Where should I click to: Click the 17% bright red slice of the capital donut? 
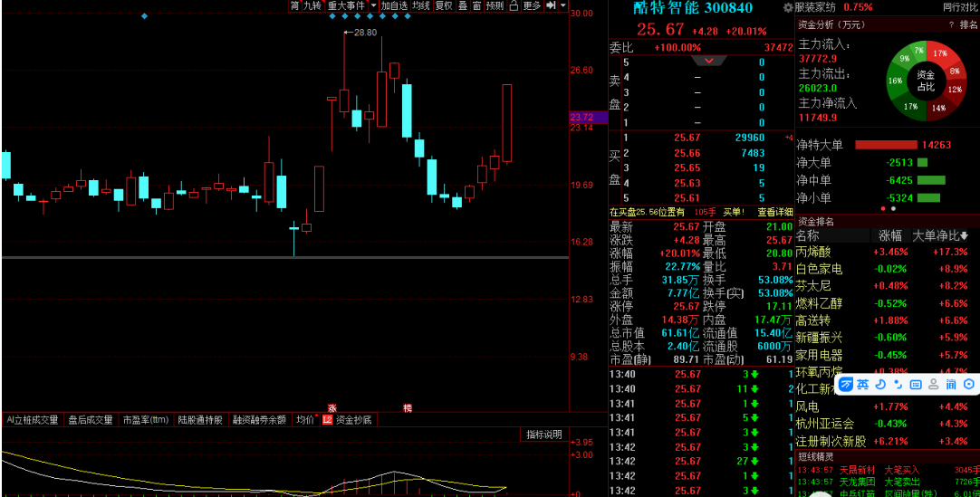(939, 54)
